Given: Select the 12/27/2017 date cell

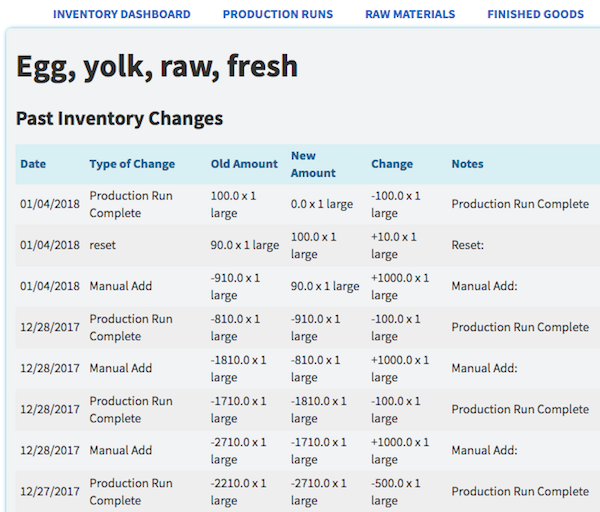Looking at the screenshot, I should coord(50,491).
